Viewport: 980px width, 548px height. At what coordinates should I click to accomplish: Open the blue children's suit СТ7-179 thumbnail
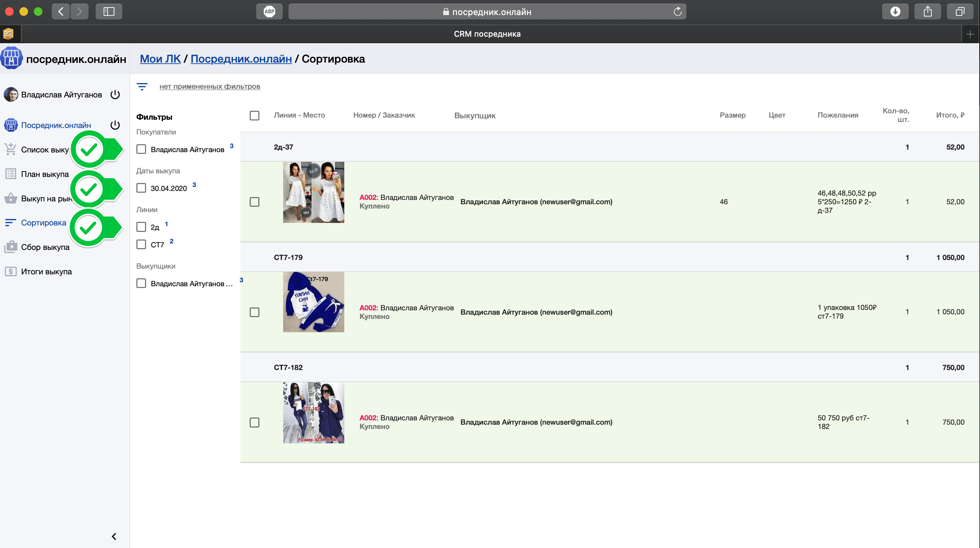[x=313, y=302]
